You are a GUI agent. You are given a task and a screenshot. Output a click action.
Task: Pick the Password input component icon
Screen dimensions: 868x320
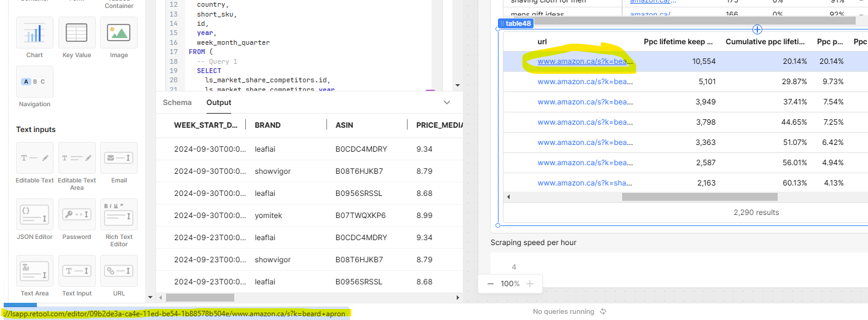76,214
